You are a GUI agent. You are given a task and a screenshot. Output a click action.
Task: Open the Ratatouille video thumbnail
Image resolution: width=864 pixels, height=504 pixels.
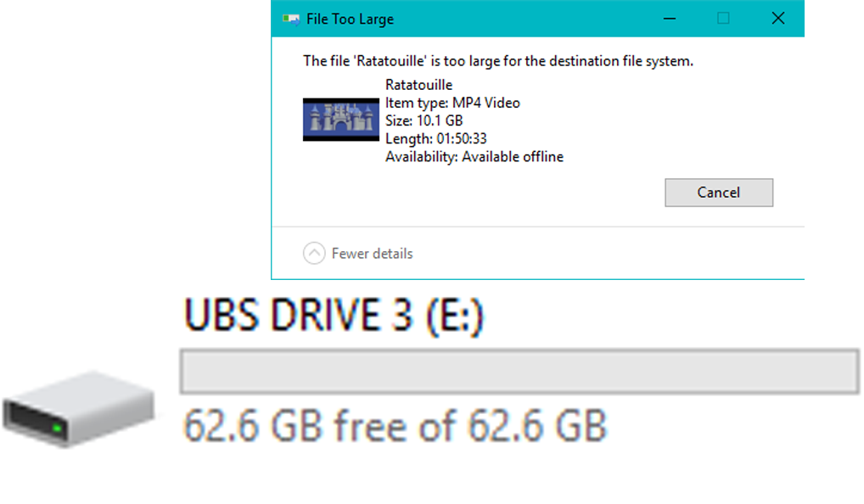click(341, 120)
